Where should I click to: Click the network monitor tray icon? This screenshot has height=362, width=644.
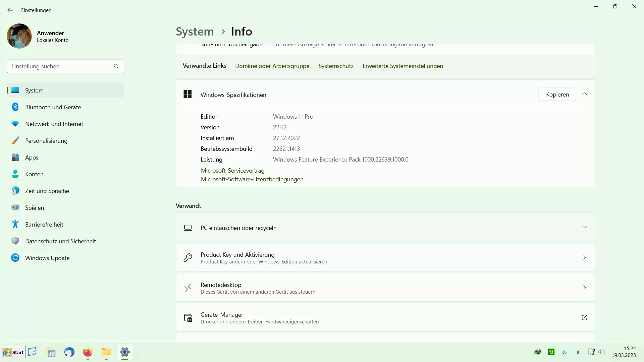coord(591,352)
